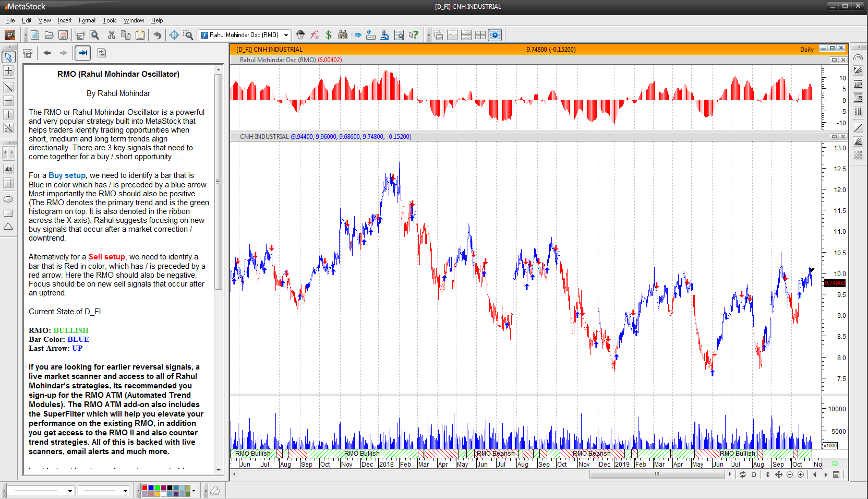The image size is (868, 499).
Task: Pick the green color swatch
Action: (x=157, y=488)
